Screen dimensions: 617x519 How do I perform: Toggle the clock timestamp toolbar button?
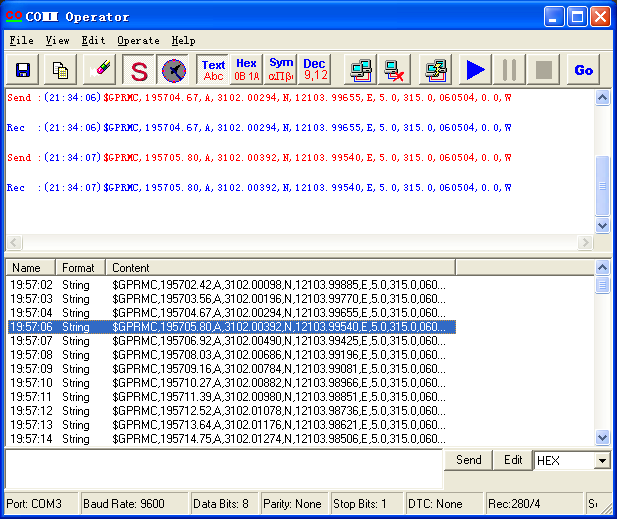click(174, 70)
